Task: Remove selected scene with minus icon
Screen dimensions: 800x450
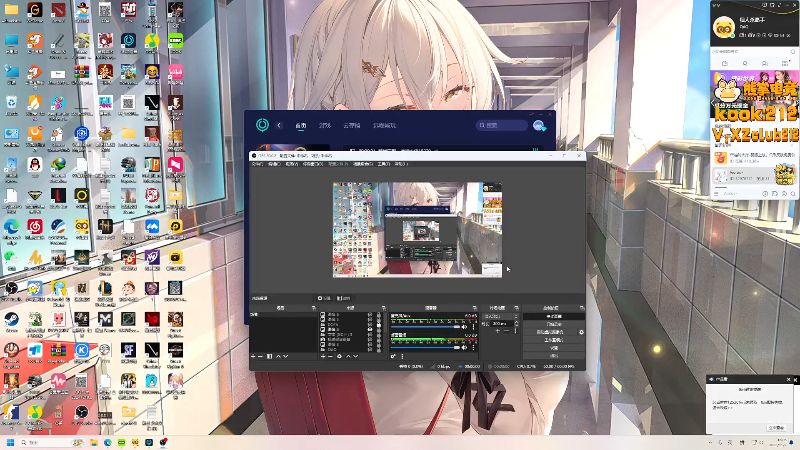Action: point(260,356)
